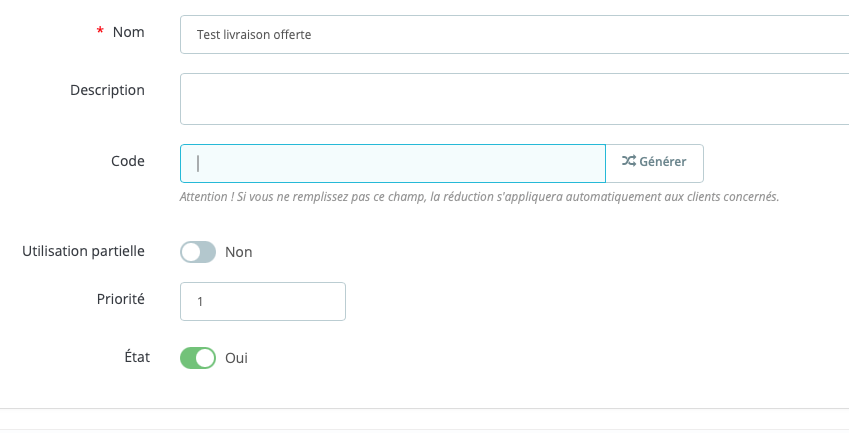849x433 pixels.
Task: Click the Description field label
Action: coord(107,90)
